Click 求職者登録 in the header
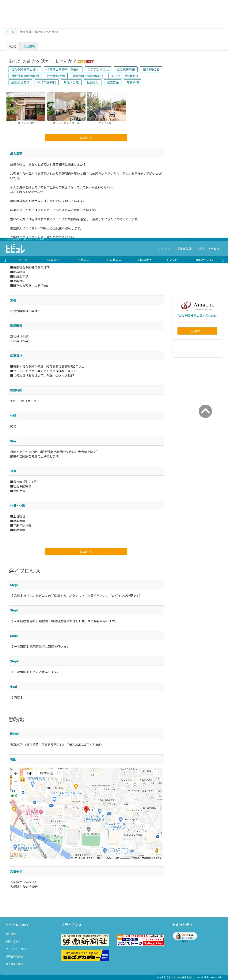The width and height of the screenshot is (228, 980). click(184, 249)
